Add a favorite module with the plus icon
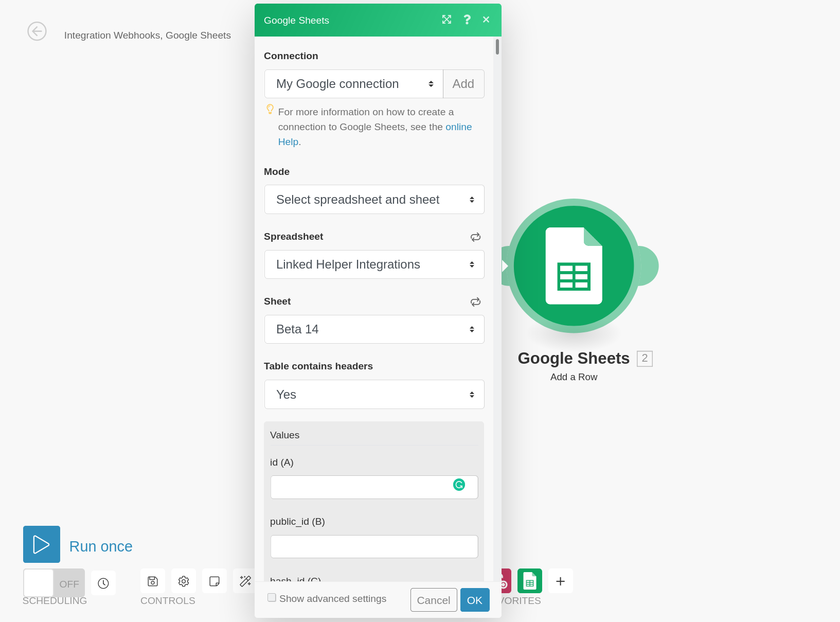 coord(560,581)
